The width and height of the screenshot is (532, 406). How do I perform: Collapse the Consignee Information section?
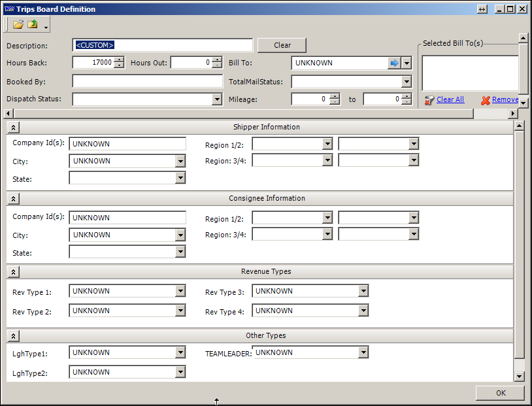tap(14, 199)
